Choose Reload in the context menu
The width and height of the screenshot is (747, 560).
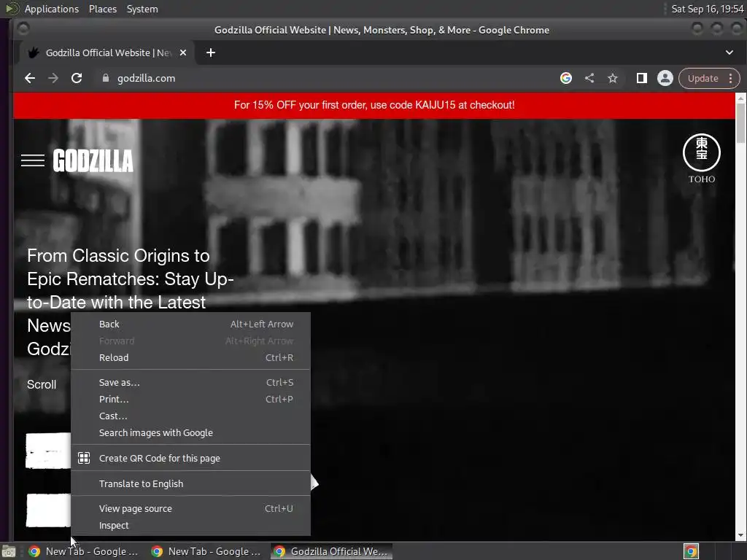(190, 357)
